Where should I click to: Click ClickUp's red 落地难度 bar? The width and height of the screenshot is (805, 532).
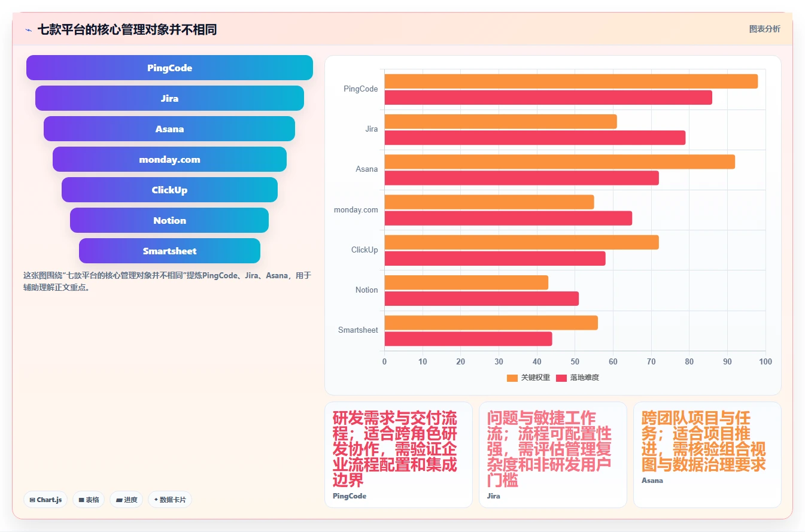tap(495, 258)
